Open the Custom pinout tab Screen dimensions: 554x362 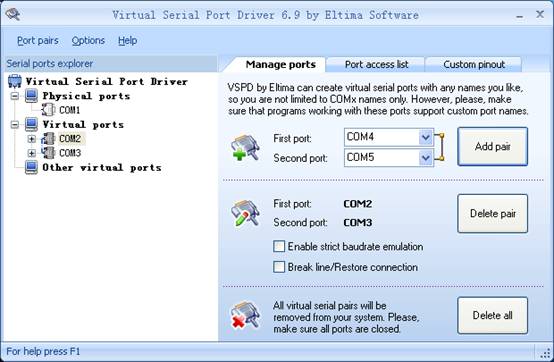pyautogui.click(x=474, y=65)
